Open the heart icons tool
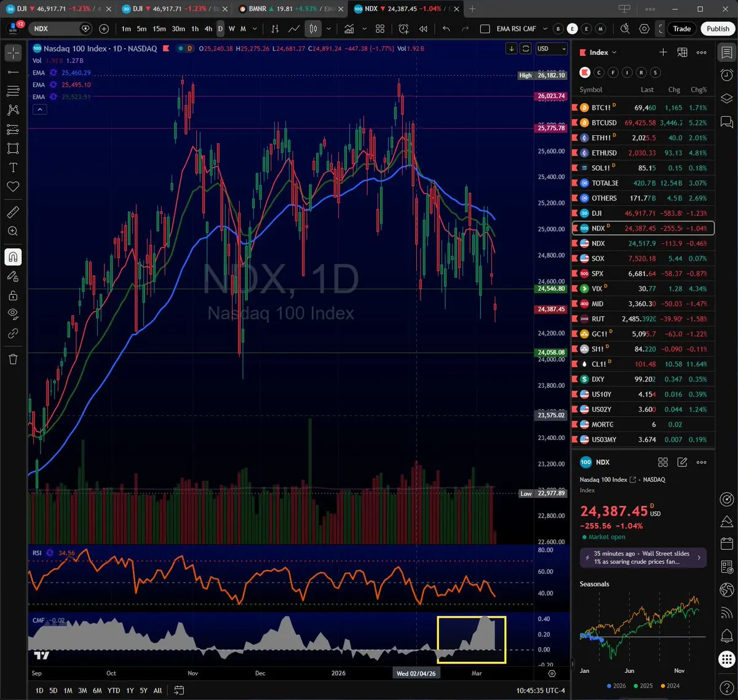 point(13,186)
